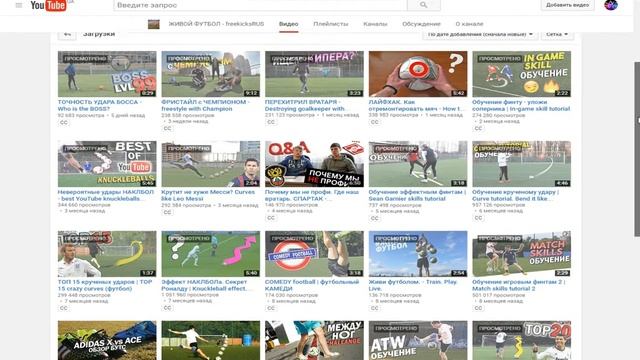Viewport: 640px width, 360px height.
Task: Open Живи футболом Train Play Live link
Action: [413, 285]
